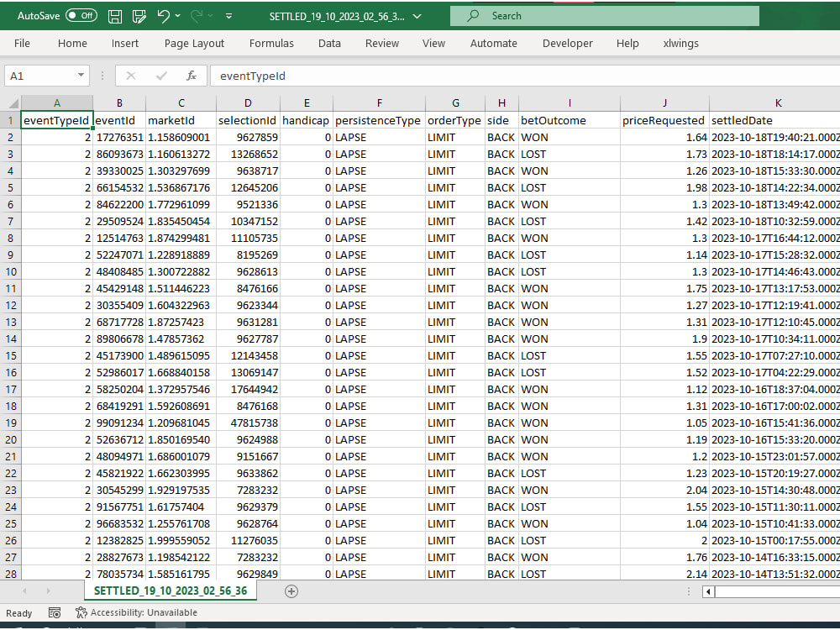Image resolution: width=840 pixels, height=630 pixels.
Task: Click cell with marketId 1.303297699
Action: [181, 171]
